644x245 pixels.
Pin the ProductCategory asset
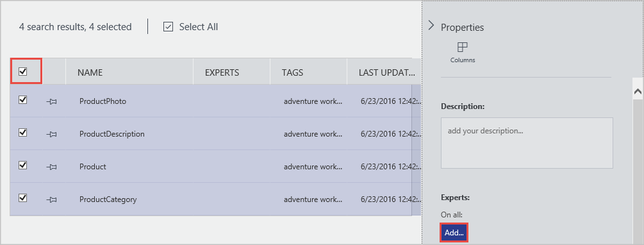pyautogui.click(x=51, y=199)
